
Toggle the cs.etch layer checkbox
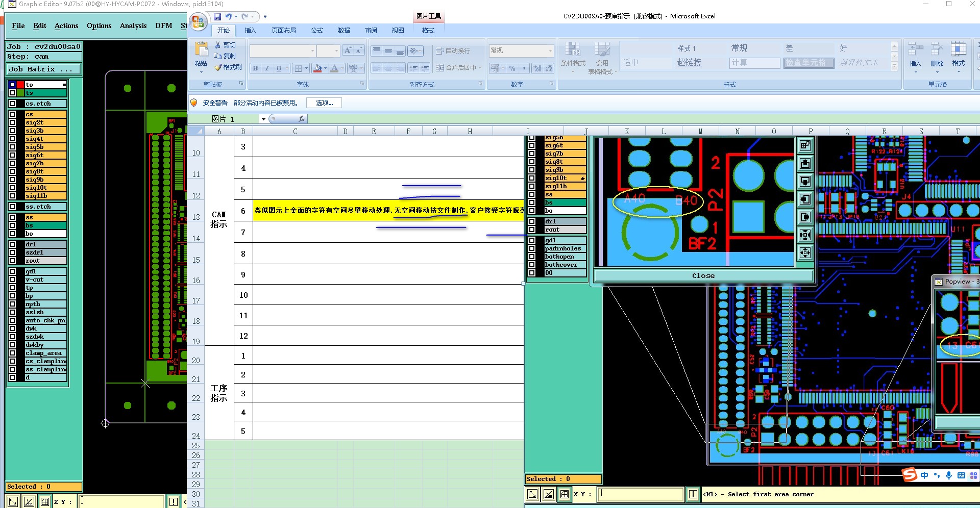[x=12, y=104]
